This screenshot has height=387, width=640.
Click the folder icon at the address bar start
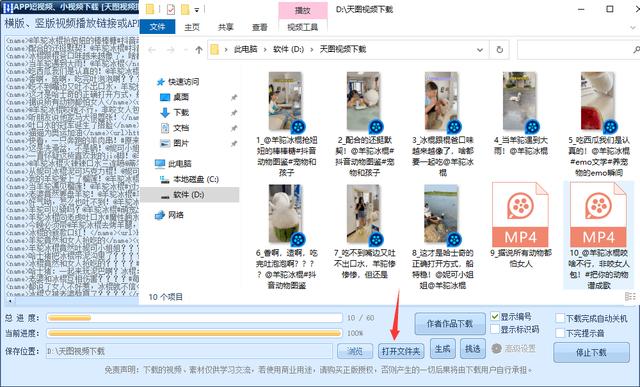click(x=215, y=50)
